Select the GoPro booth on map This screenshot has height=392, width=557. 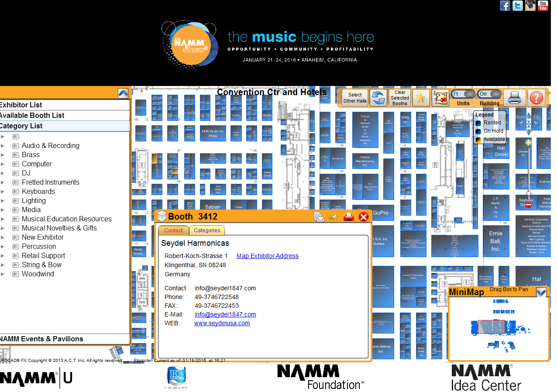[381, 213]
